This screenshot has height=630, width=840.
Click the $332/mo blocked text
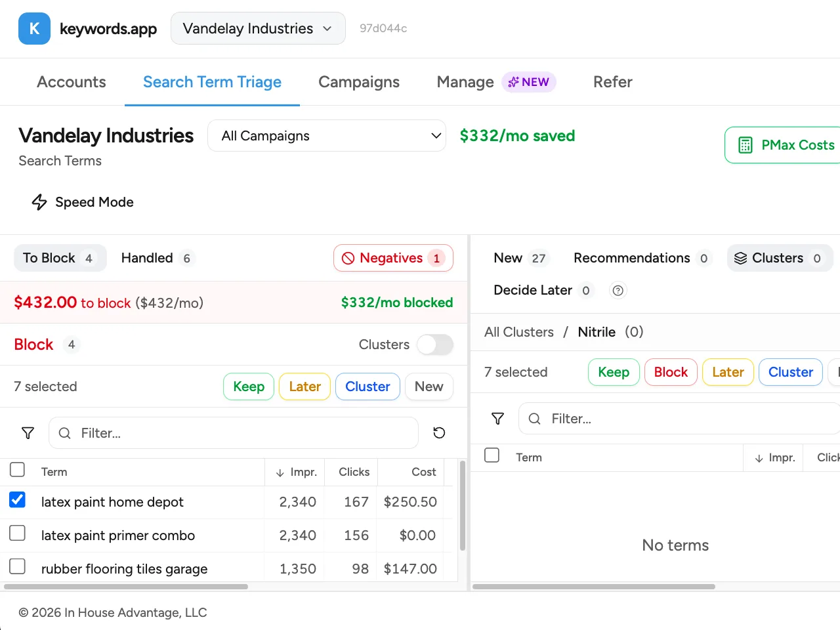click(x=397, y=303)
